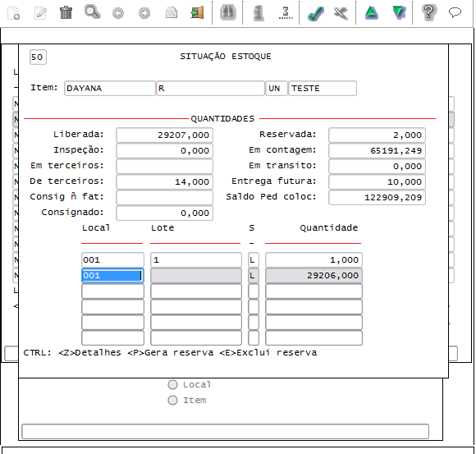Click the Consignado quantity field

164,213
